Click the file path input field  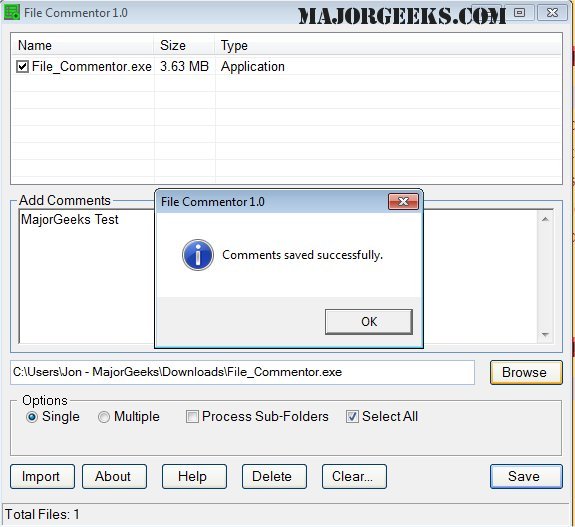tap(242, 372)
